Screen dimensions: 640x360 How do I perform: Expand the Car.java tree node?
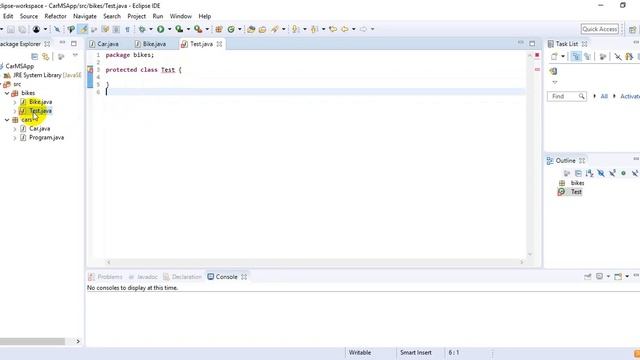pyautogui.click(x=15, y=129)
